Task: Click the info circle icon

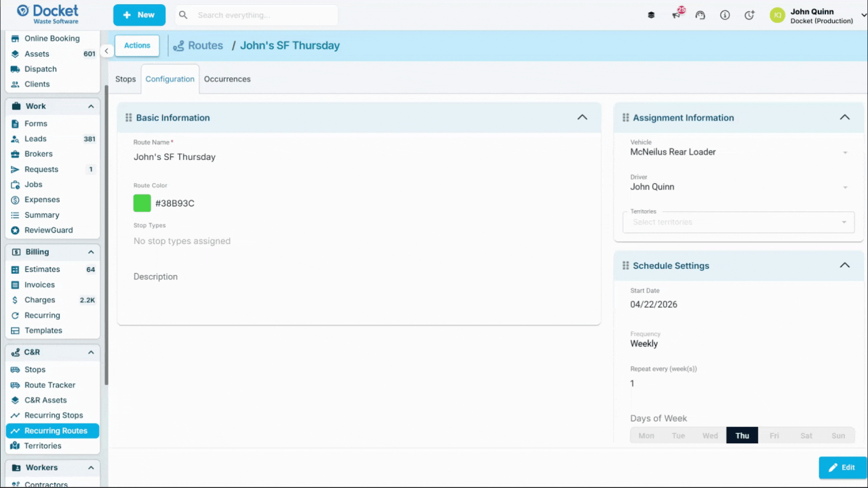Action: (725, 15)
